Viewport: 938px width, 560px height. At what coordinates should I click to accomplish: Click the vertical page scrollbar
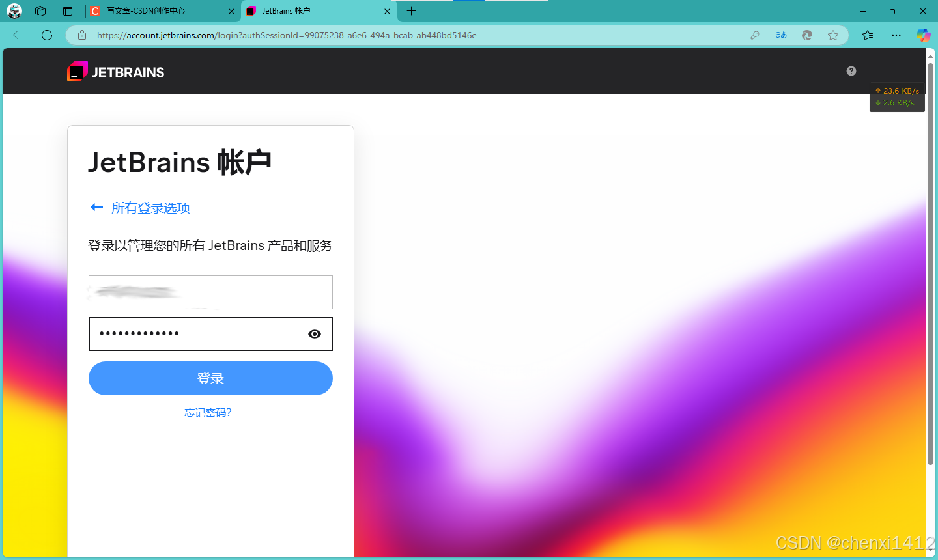pyautogui.click(x=931, y=264)
